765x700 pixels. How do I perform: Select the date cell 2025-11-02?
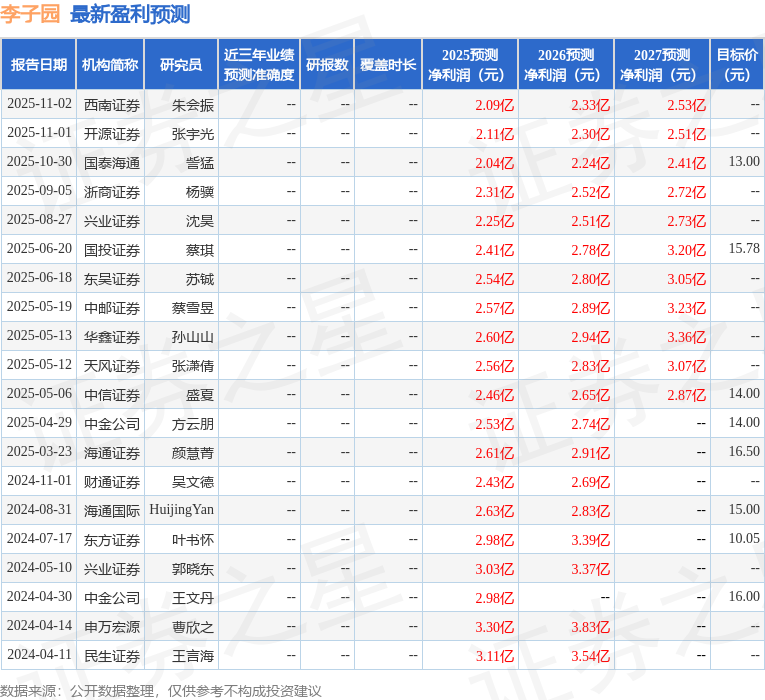click(x=40, y=104)
